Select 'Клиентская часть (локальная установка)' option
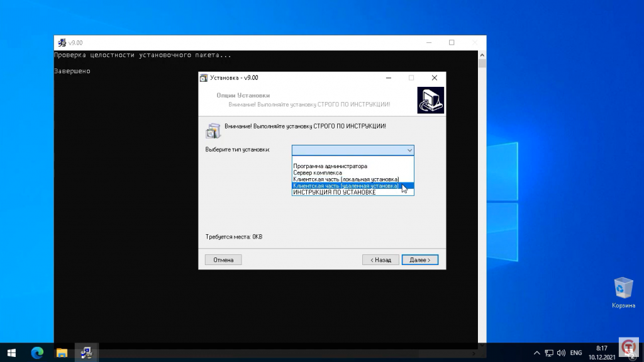 (346, 179)
